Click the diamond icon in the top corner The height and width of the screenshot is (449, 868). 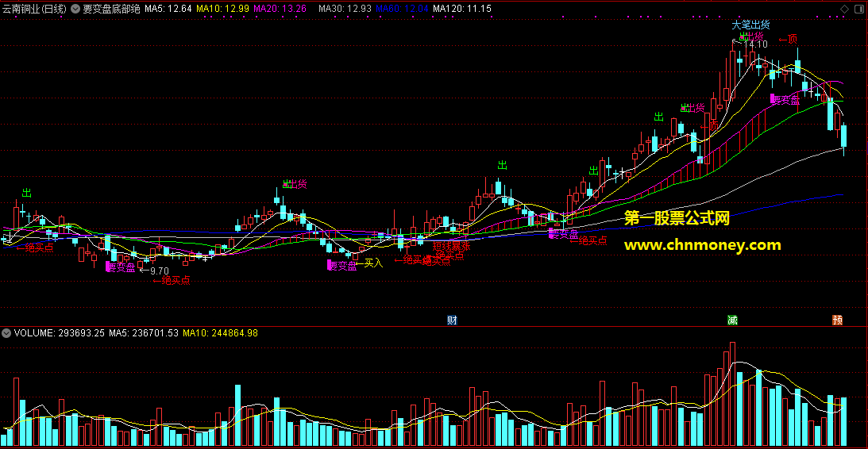pyautogui.click(x=845, y=9)
